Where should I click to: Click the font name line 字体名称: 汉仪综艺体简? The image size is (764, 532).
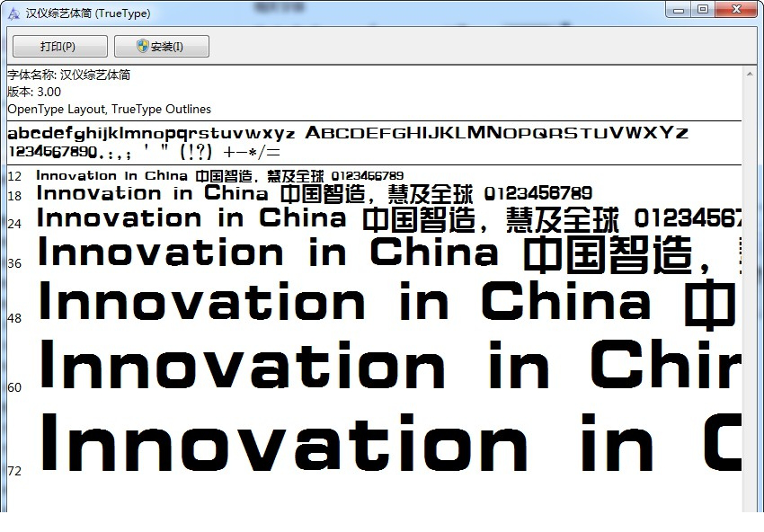68,75
